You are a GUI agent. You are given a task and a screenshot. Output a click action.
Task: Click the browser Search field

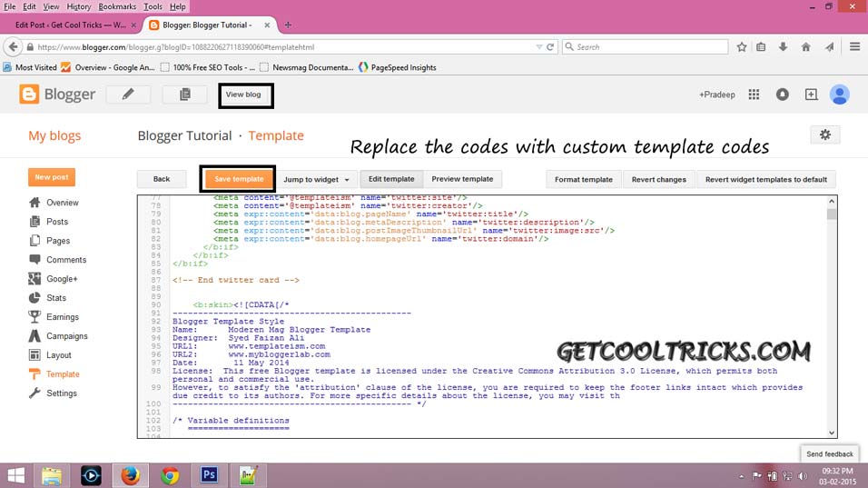coord(646,47)
